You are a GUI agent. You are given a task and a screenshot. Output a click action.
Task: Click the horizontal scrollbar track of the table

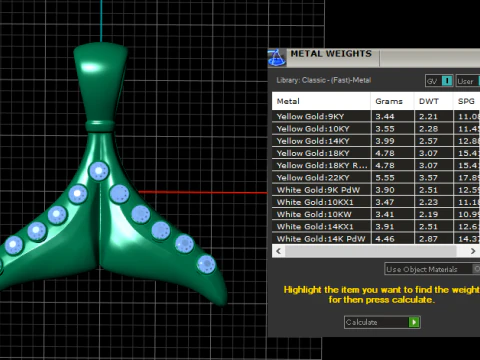click(x=376, y=251)
